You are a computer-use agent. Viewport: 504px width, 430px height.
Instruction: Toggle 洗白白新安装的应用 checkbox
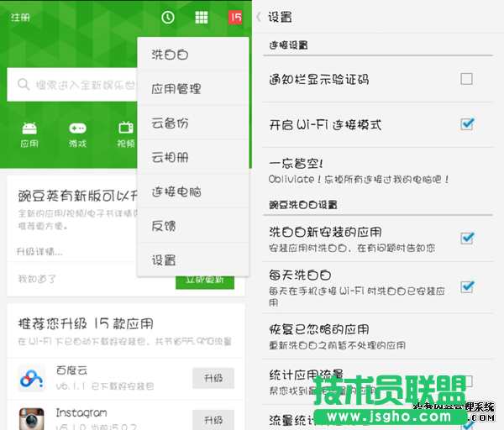tap(467, 239)
